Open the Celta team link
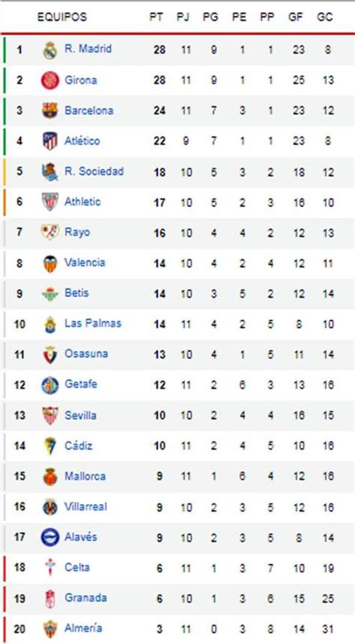Screen dimensions: 355x644 click(x=77, y=568)
